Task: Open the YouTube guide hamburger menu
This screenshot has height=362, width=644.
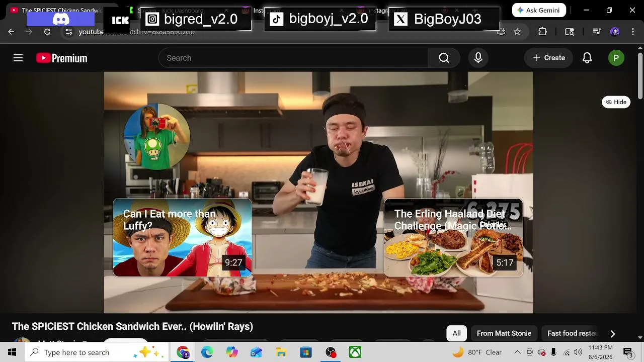Action: [18, 58]
